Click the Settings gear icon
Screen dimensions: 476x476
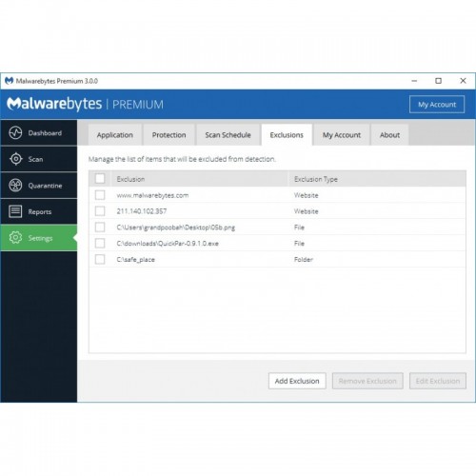[15, 238]
